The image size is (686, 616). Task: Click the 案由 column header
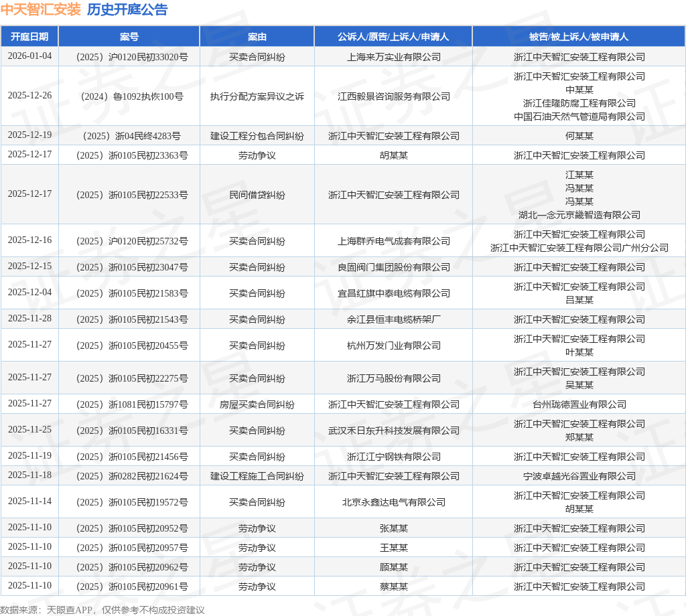point(257,37)
